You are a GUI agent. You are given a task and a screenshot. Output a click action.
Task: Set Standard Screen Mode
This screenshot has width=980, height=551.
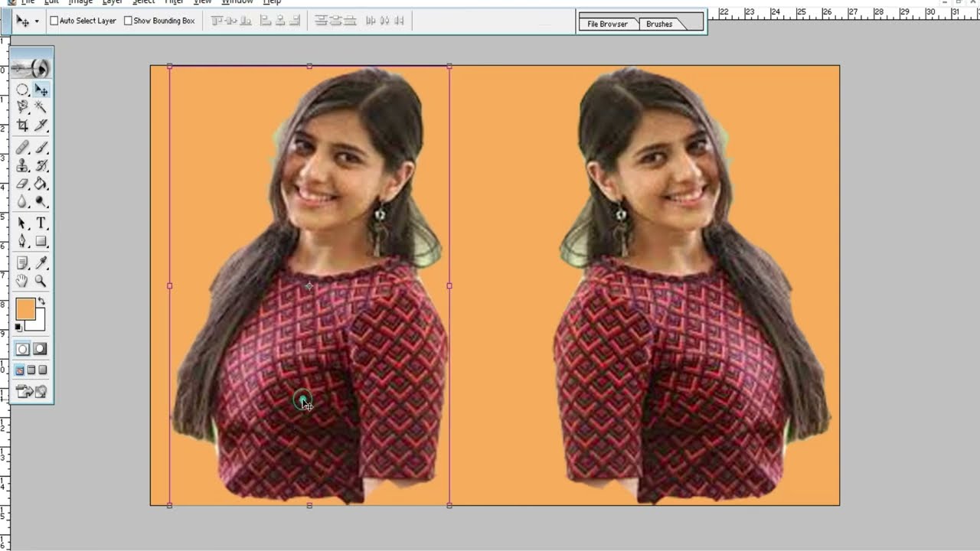20,370
